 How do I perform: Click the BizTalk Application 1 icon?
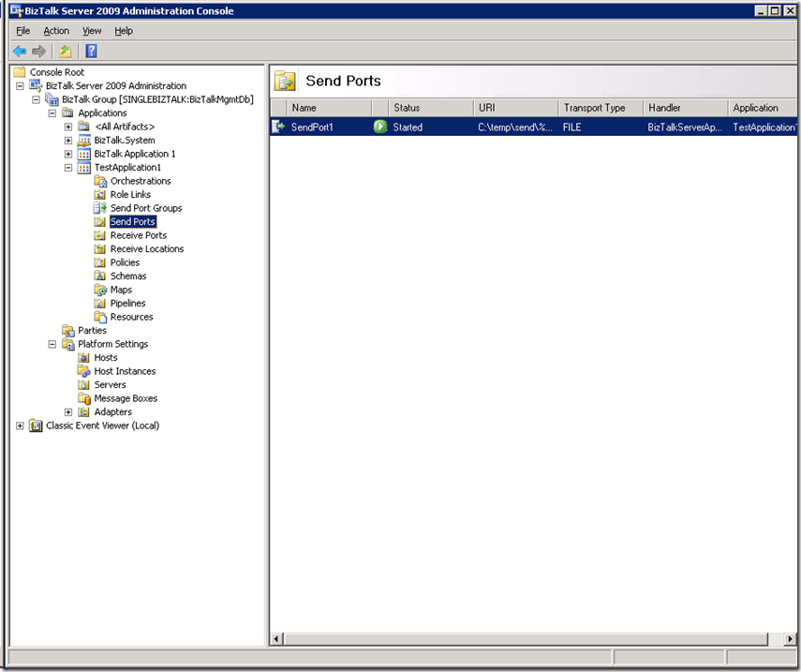click(x=84, y=154)
